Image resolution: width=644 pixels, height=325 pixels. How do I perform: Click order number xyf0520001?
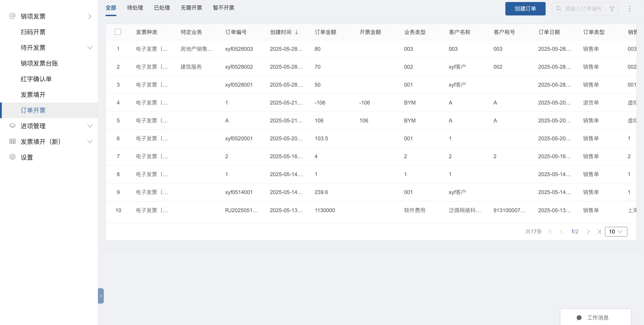(x=239, y=139)
